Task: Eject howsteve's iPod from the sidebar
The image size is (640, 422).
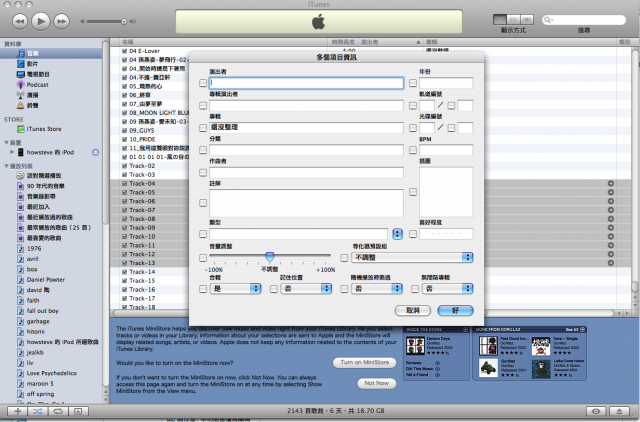Action: [95, 151]
